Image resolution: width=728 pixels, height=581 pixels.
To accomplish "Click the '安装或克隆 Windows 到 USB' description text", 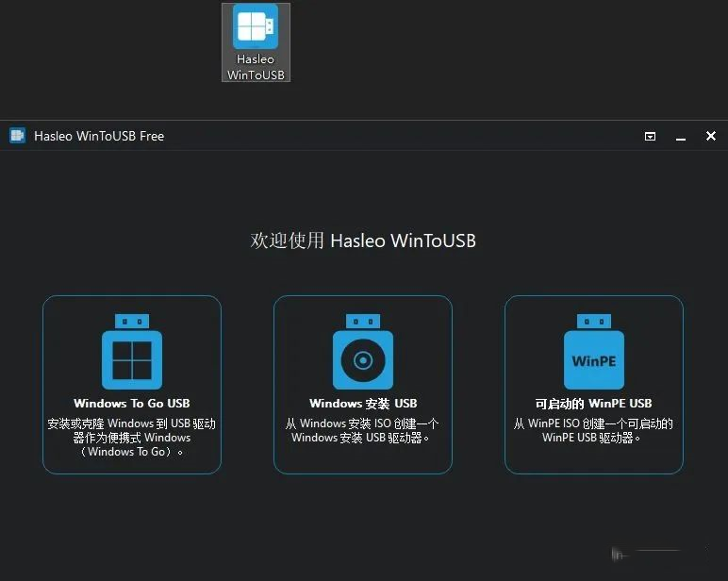I will tap(131, 437).
